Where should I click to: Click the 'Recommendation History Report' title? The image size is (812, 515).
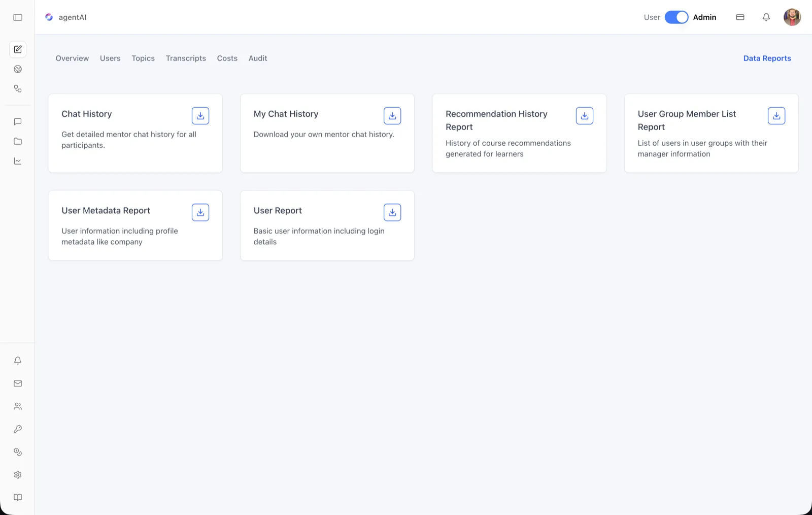tap(496, 120)
